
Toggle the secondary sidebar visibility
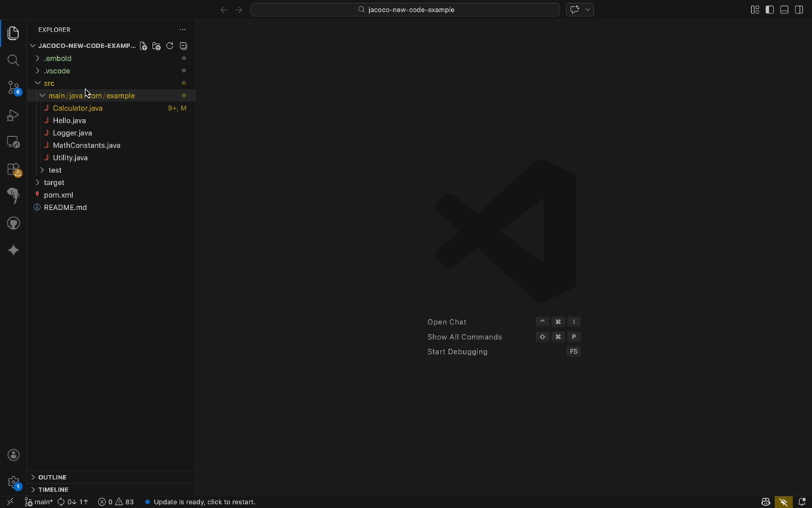(798, 9)
